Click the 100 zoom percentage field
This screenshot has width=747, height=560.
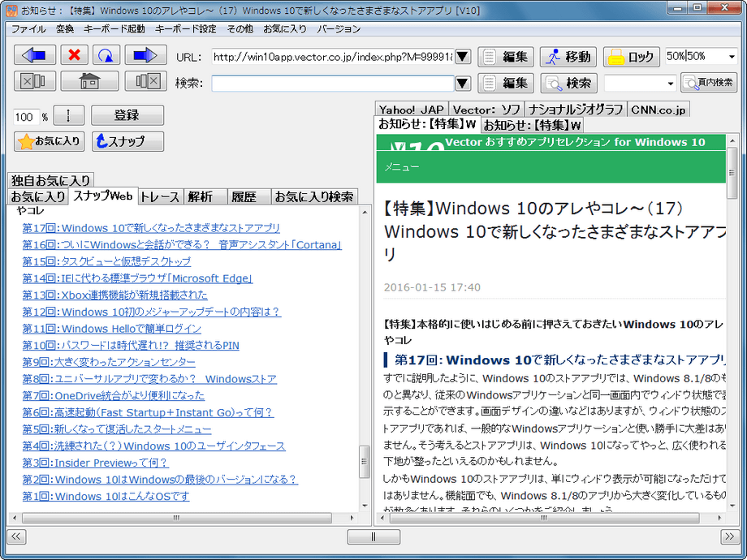(x=27, y=117)
